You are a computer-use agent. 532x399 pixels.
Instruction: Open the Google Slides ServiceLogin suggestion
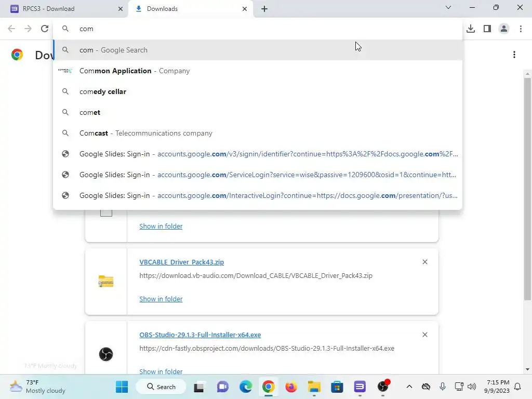point(258,175)
